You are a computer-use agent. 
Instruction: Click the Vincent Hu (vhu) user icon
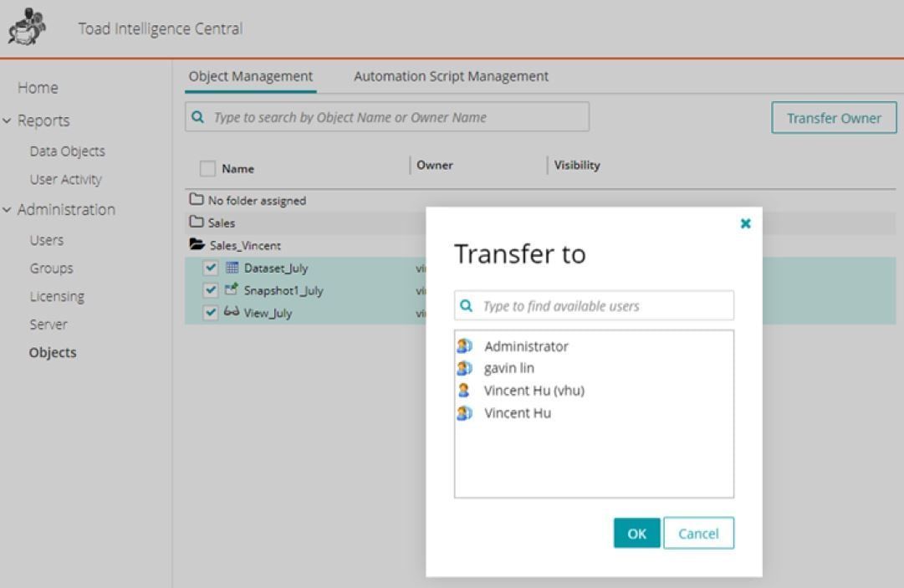tap(463, 391)
